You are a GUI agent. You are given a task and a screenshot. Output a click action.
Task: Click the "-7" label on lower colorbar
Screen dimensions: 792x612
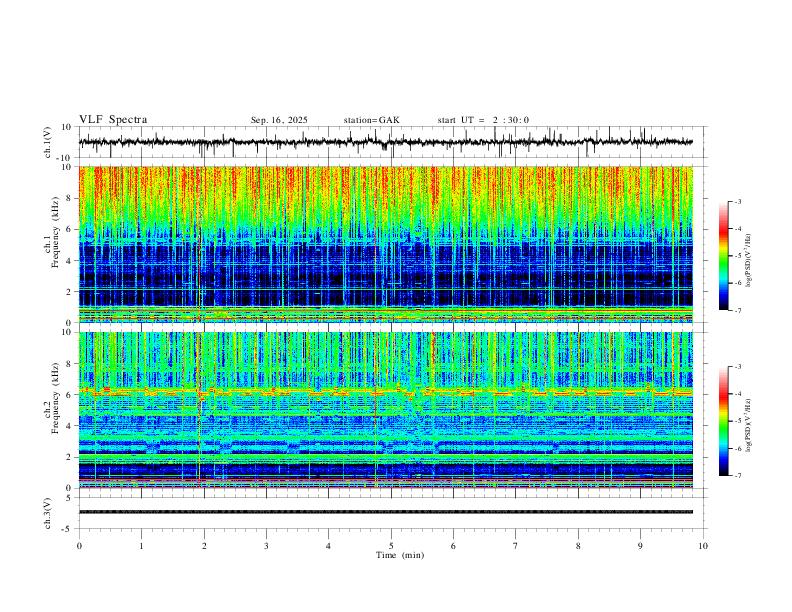[x=738, y=476]
